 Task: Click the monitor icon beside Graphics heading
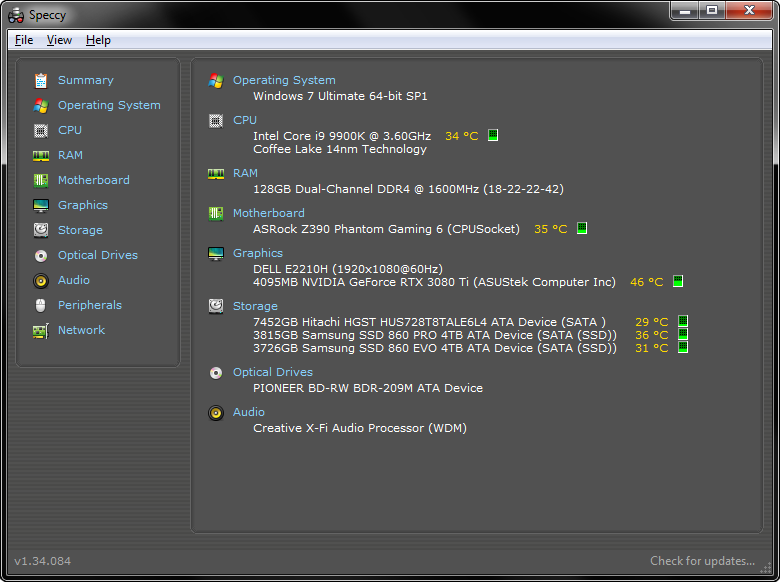pos(216,254)
